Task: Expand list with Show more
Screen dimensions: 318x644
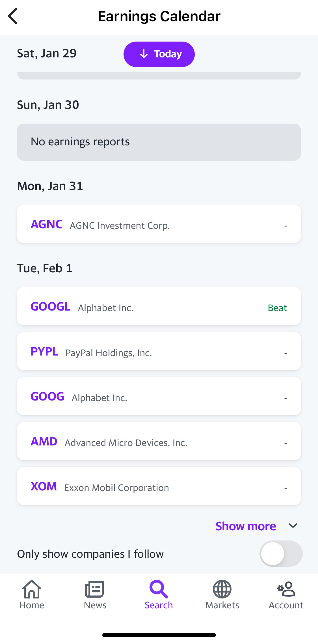Action: coord(246,526)
